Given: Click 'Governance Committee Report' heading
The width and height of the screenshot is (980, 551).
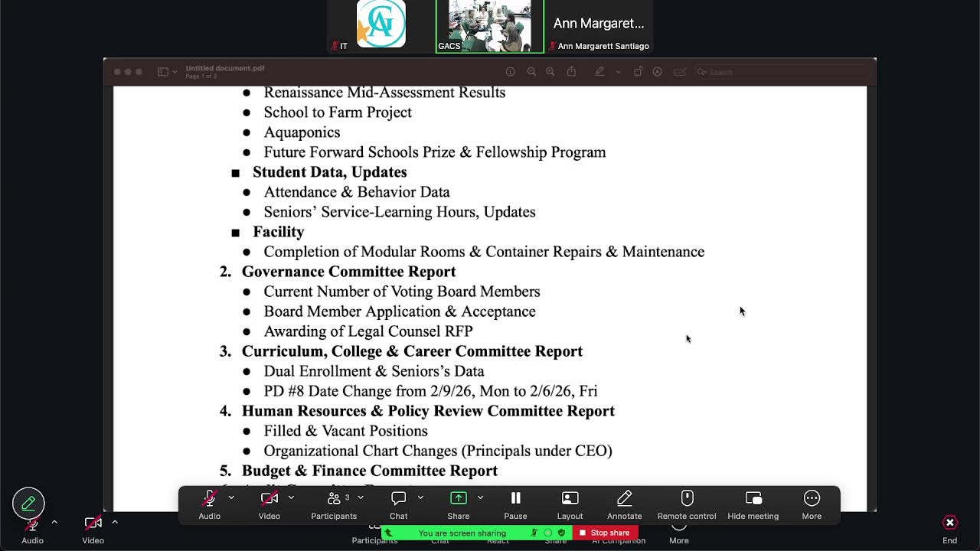Looking at the screenshot, I should 349,271.
